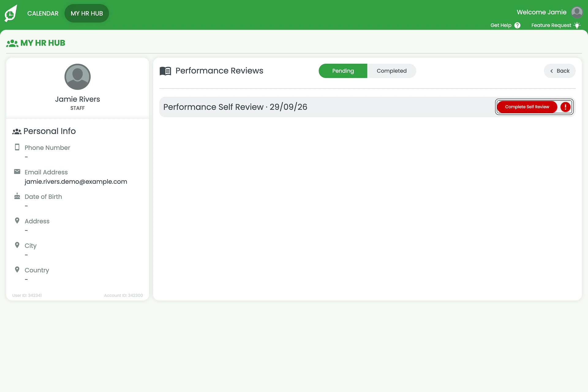Click the Account ID: 342300 text
The image size is (588, 392).
coord(123,296)
